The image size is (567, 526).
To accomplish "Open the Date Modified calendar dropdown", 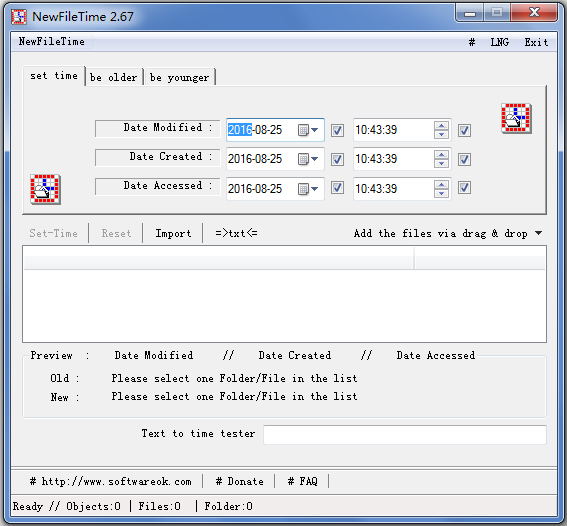I will [x=308, y=130].
